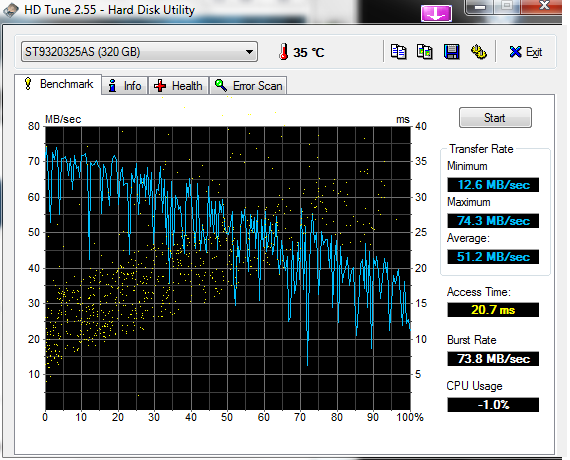Click the 100% label on the graph axis
Image resolution: width=570 pixels, height=460 pixels.
coord(410,417)
